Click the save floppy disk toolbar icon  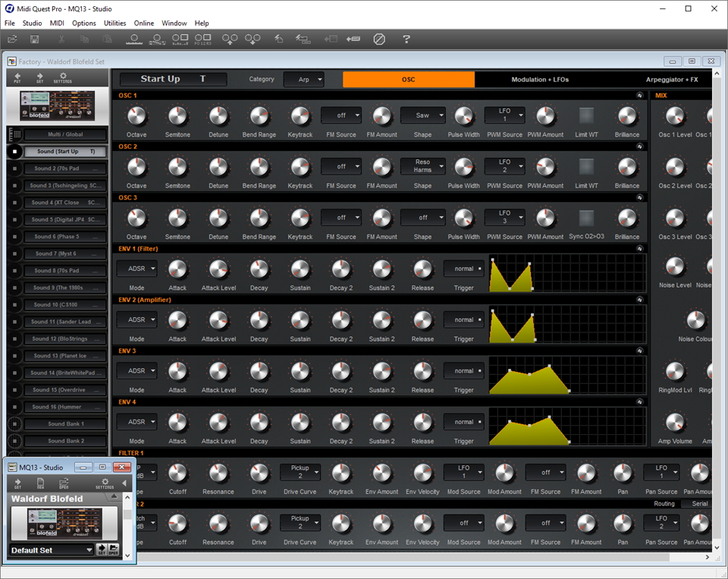(x=35, y=39)
